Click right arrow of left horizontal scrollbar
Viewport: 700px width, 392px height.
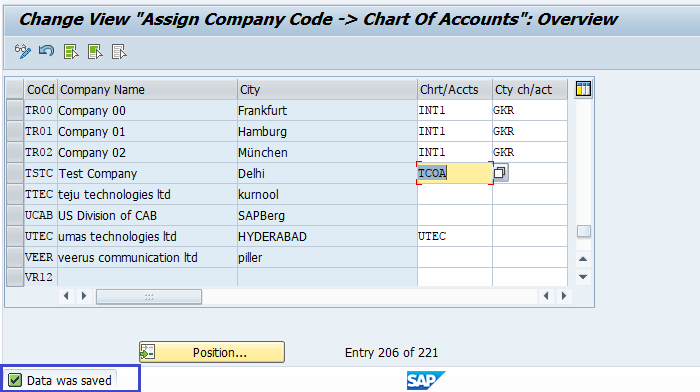[x=83, y=296]
